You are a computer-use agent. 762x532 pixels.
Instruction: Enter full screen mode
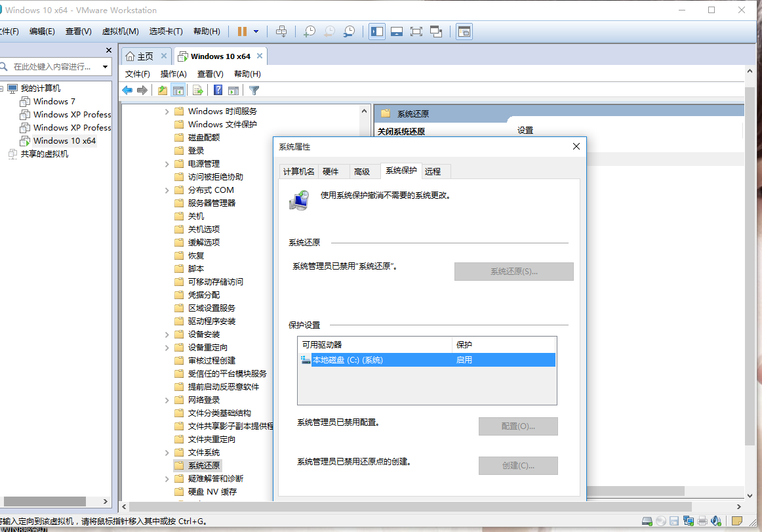coord(416,31)
